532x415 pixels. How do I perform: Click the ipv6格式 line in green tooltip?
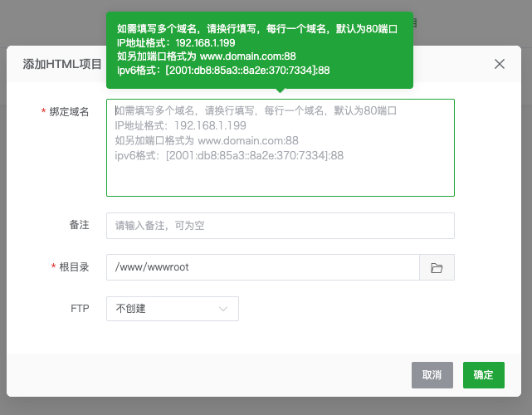(223, 71)
